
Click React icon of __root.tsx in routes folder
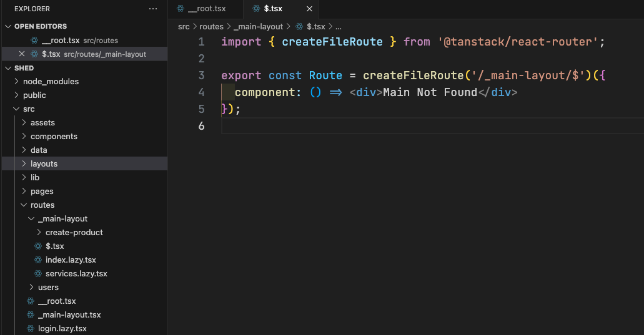click(31, 301)
